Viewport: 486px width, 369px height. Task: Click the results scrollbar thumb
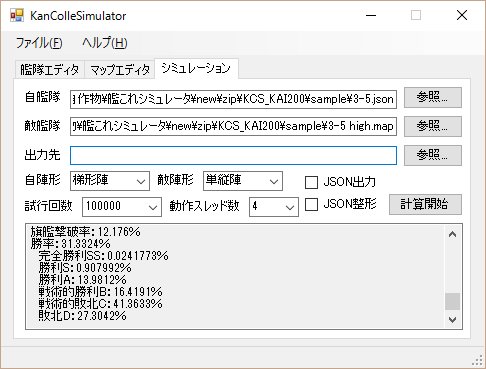click(x=452, y=301)
